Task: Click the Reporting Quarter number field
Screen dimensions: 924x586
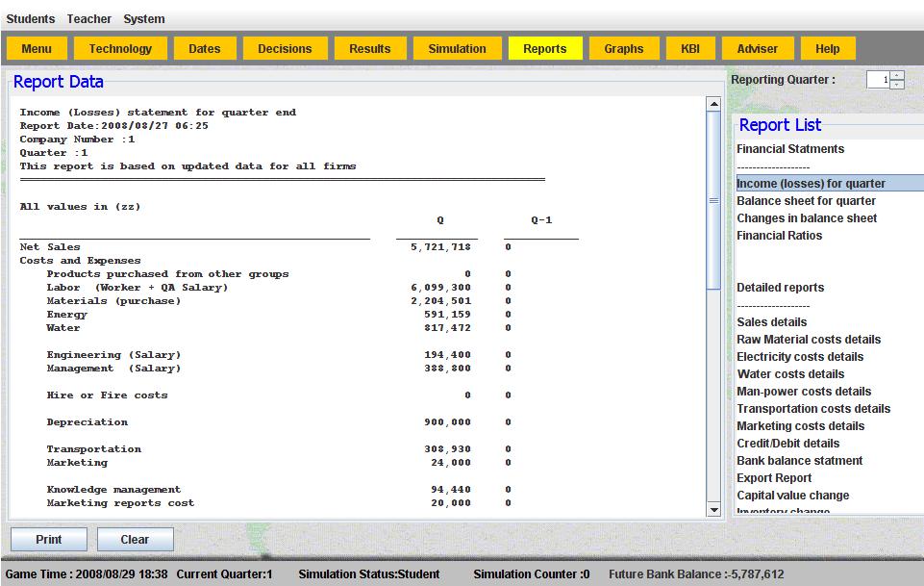Action: point(879,81)
